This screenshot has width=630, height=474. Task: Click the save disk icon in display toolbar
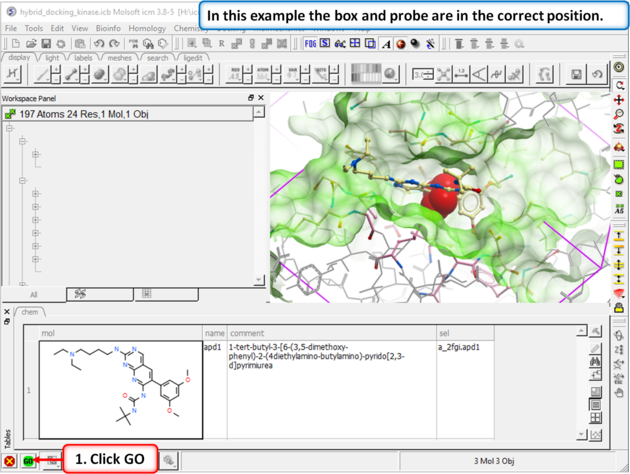pyautogui.click(x=576, y=74)
